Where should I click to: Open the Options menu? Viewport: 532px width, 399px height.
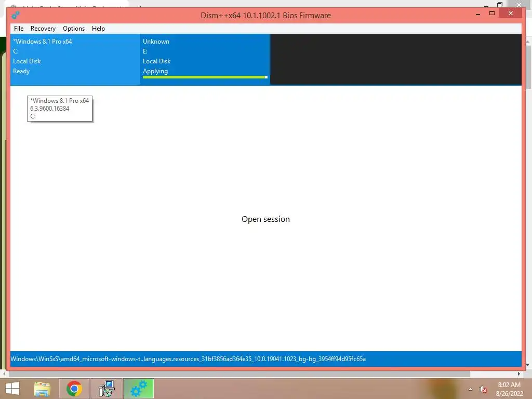pyautogui.click(x=74, y=29)
